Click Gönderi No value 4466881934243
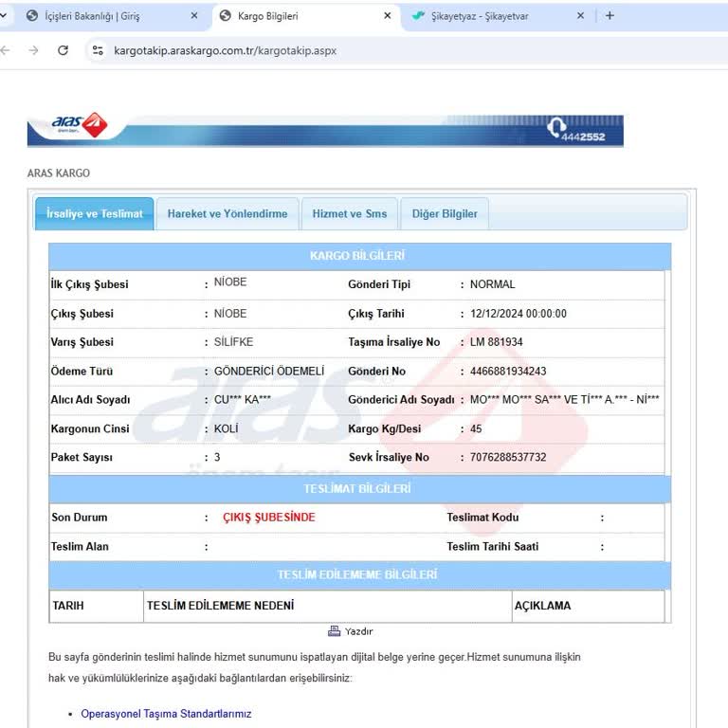Screen dimensions: 728x728 click(x=508, y=371)
